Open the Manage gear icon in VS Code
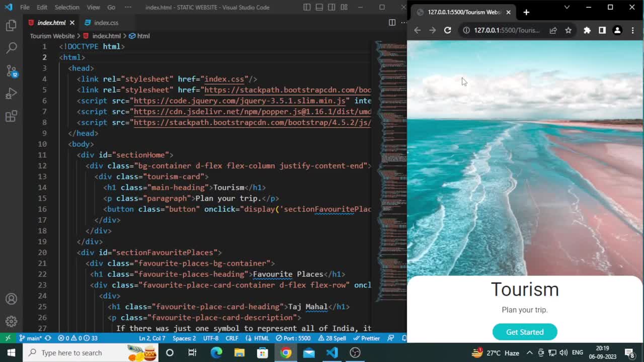This screenshot has width=644, height=362. 11,321
